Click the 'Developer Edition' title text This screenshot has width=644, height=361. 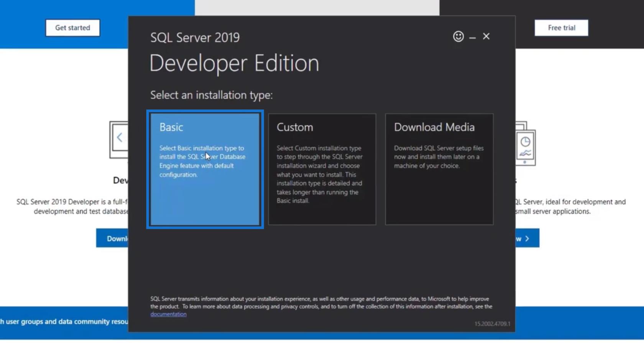234,63
